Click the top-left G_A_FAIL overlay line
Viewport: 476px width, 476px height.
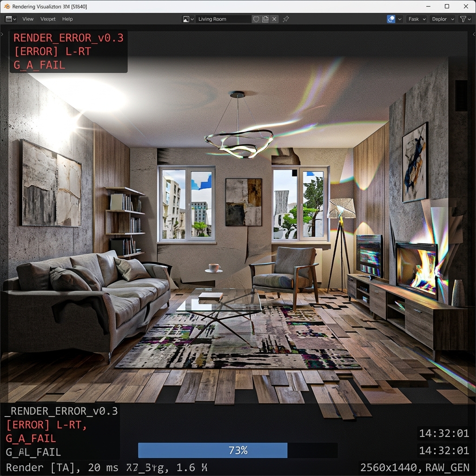pyautogui.click(x=39, y=65)
